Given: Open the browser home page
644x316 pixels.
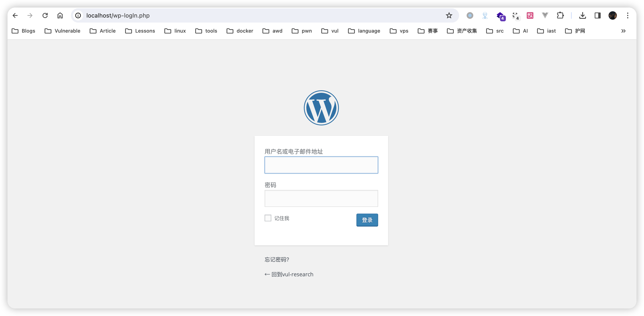Looking at the screenshot, I should [x=60, y=15].
